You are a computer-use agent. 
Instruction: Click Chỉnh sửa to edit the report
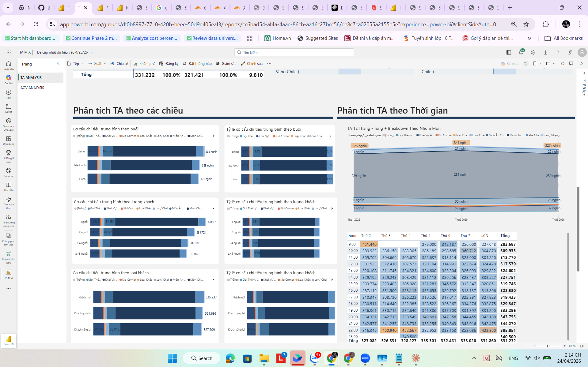tap(252, 63)
